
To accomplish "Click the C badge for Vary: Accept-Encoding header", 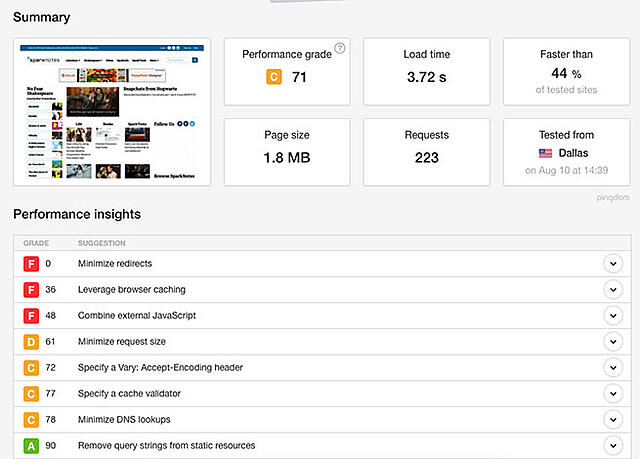I will coord(31,368).
